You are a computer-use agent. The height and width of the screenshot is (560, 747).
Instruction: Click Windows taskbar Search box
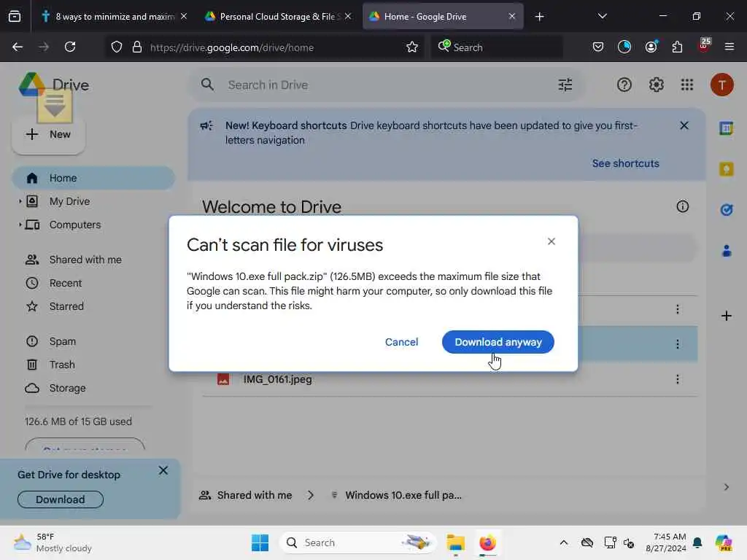(357, 542)
